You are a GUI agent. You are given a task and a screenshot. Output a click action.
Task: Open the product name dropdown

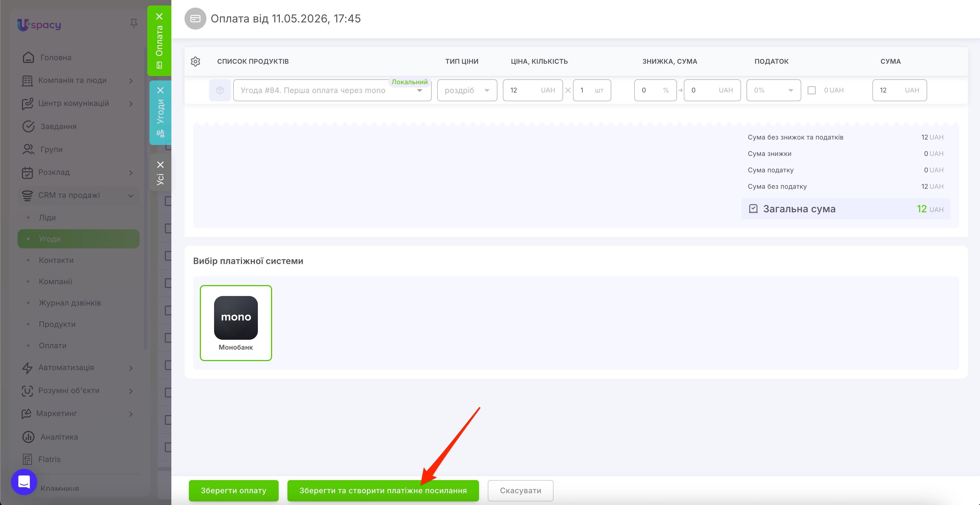[x=332, y=90]
